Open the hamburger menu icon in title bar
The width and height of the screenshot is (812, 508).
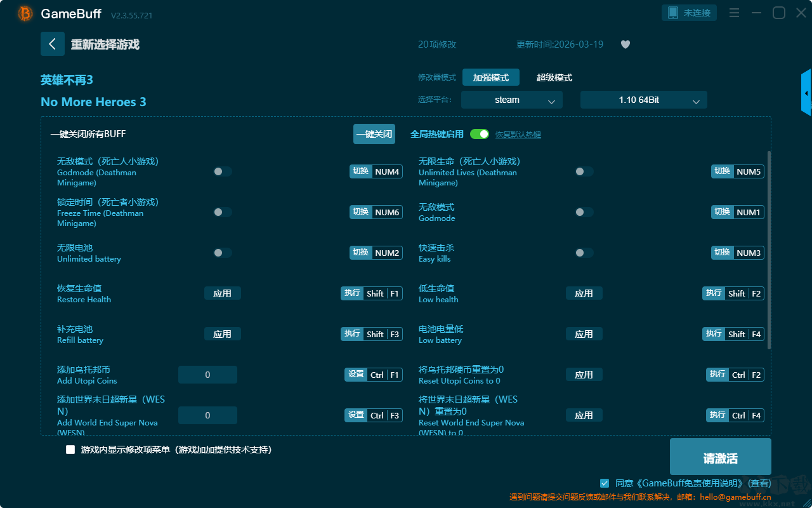click(734, 13)
